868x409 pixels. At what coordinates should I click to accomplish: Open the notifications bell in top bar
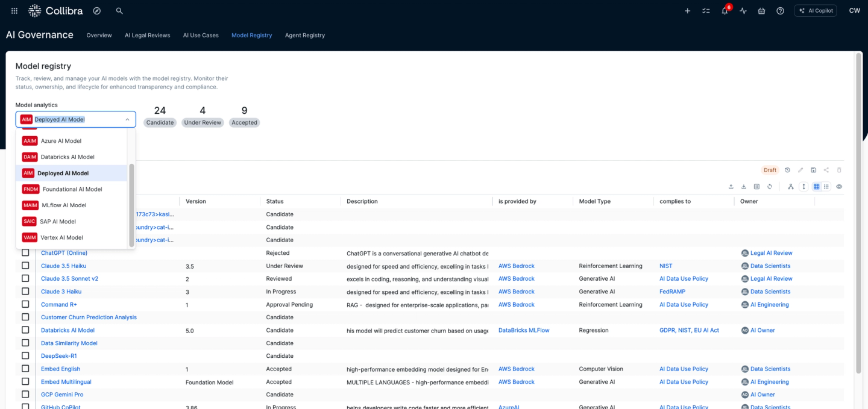(725, 11)
